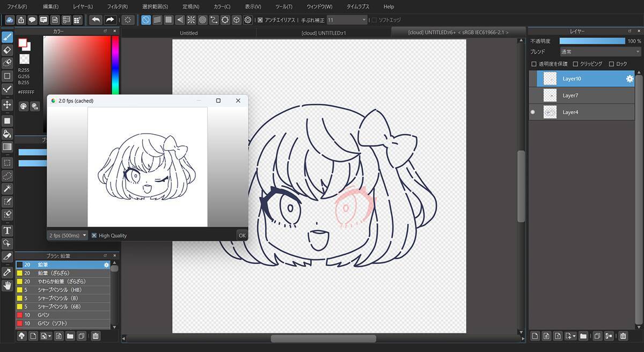This screenshot has width=644, height=352.
Task: Toggle Layer4 visibility dot
Action: click(x=533, y=112)
